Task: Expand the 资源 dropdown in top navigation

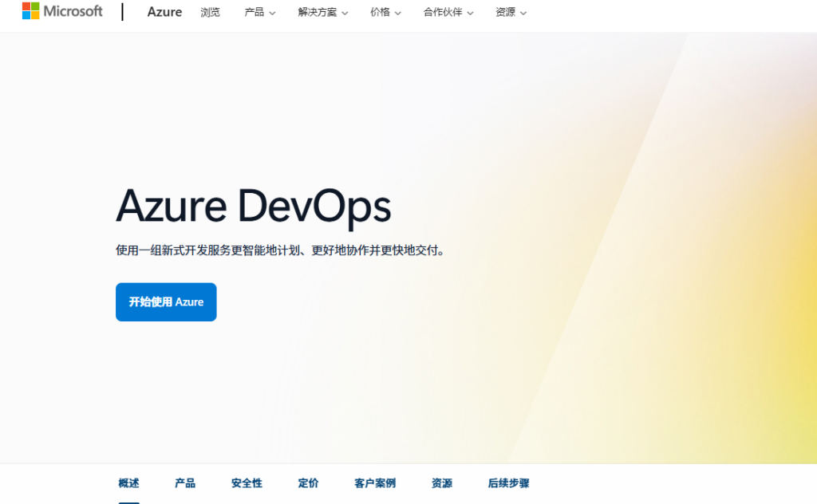Action: [x=511, y=12]
